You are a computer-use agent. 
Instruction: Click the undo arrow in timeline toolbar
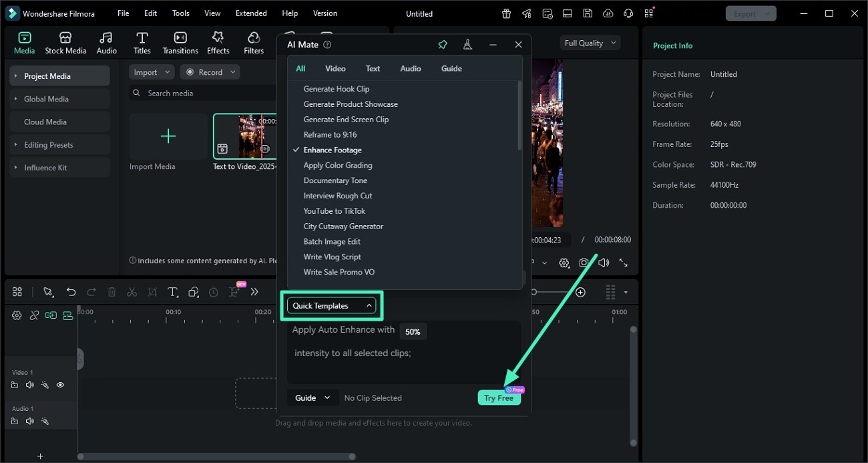(x=71, y=292)
